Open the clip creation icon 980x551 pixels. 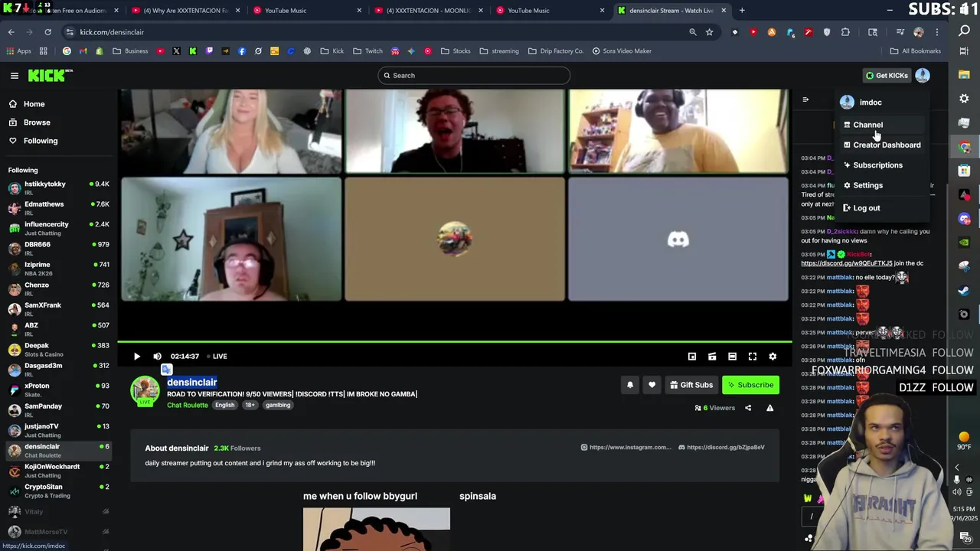point(712,356)
